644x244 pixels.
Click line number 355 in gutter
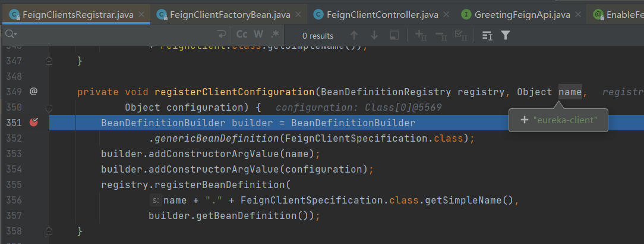point(14,184)
